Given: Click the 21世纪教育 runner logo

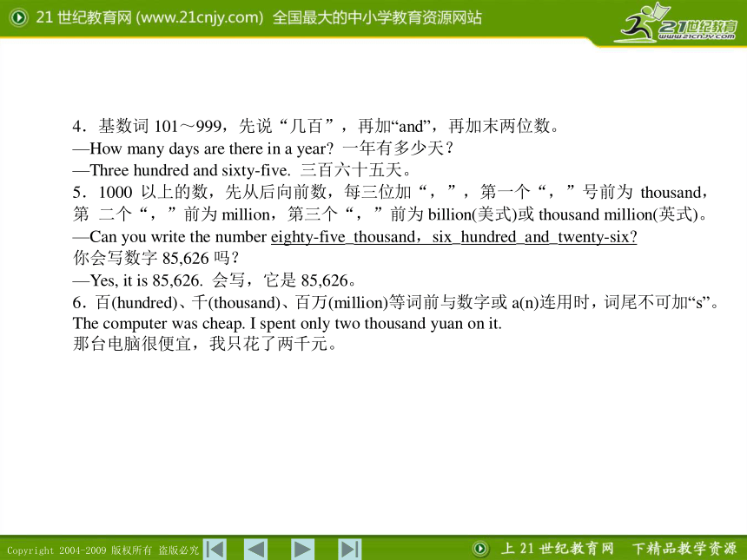Looking at the screenshot, I should click(676, 23).
